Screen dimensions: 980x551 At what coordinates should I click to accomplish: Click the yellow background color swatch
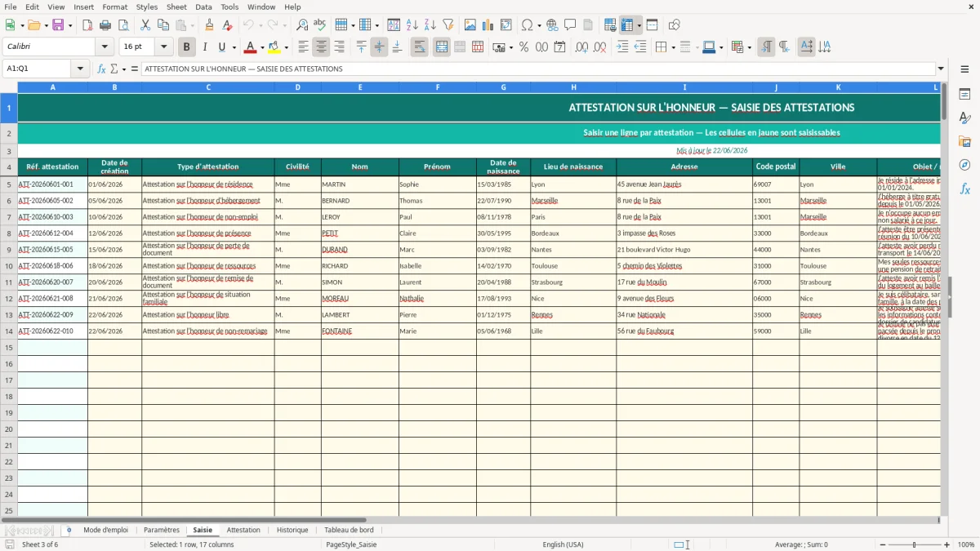click(274, 47)
